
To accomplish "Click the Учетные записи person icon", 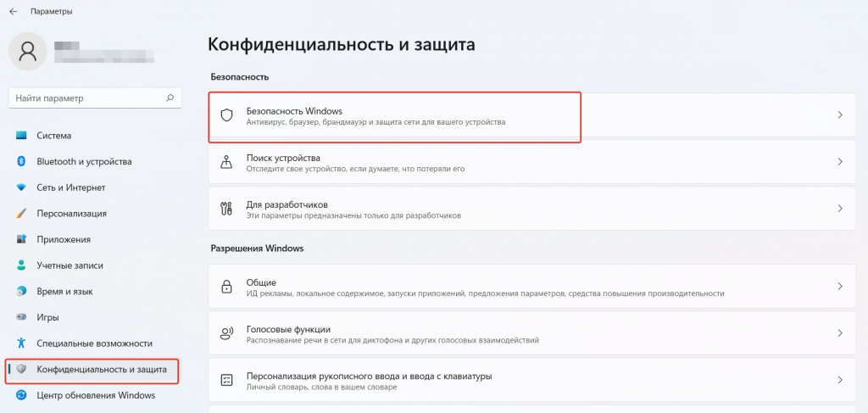I will pos(21,265).
